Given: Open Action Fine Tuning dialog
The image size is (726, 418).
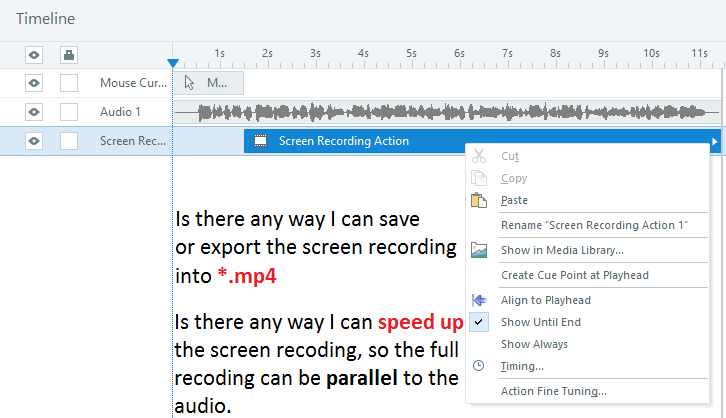Looking at the screenshot, I should tap(553, 391).
